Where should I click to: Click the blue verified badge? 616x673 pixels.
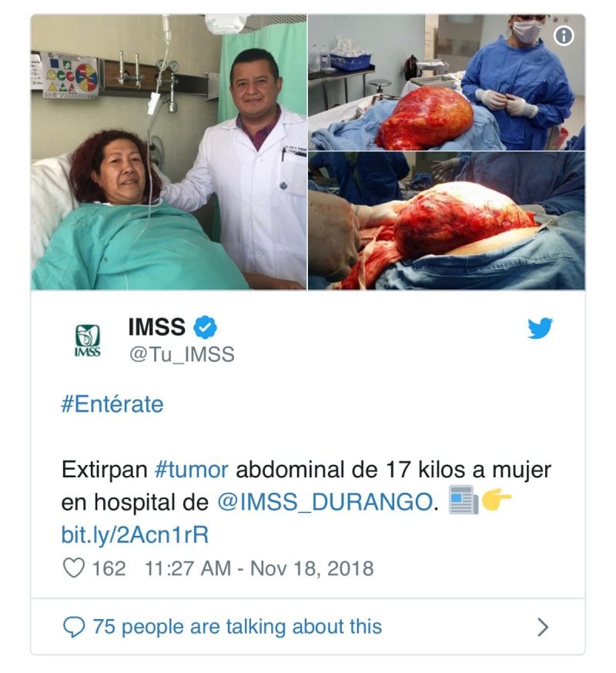pos(205,327)
